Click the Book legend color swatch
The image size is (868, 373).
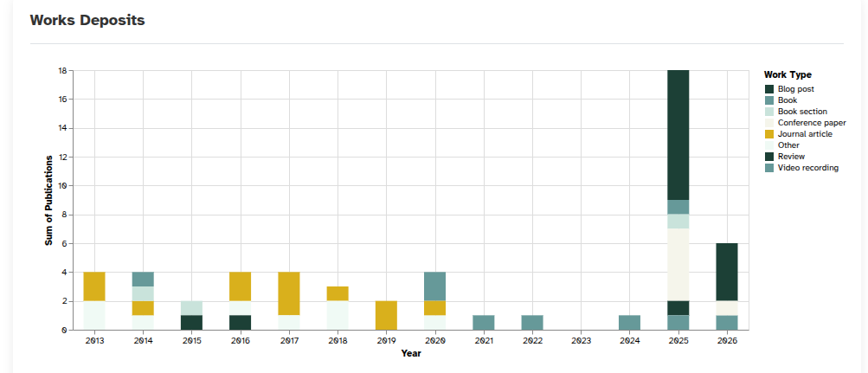(768, 100)
